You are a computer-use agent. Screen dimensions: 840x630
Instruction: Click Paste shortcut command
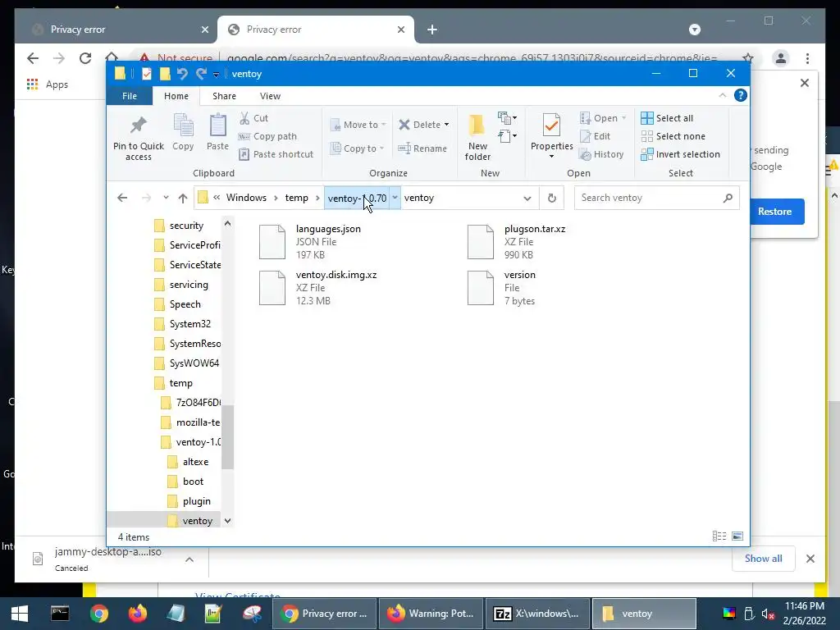pyautogui.click(x=276, y=154)
